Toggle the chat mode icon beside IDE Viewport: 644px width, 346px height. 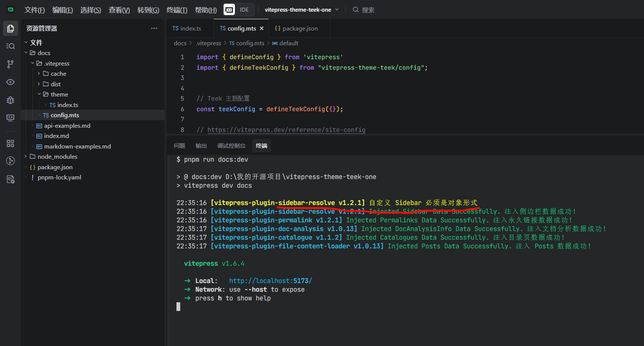(x=229, y=10)
